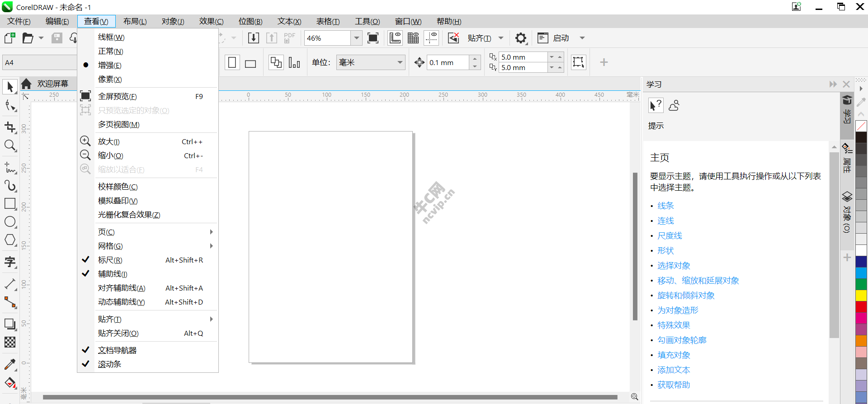Click the full-screen preview toolbar icon

373,38
